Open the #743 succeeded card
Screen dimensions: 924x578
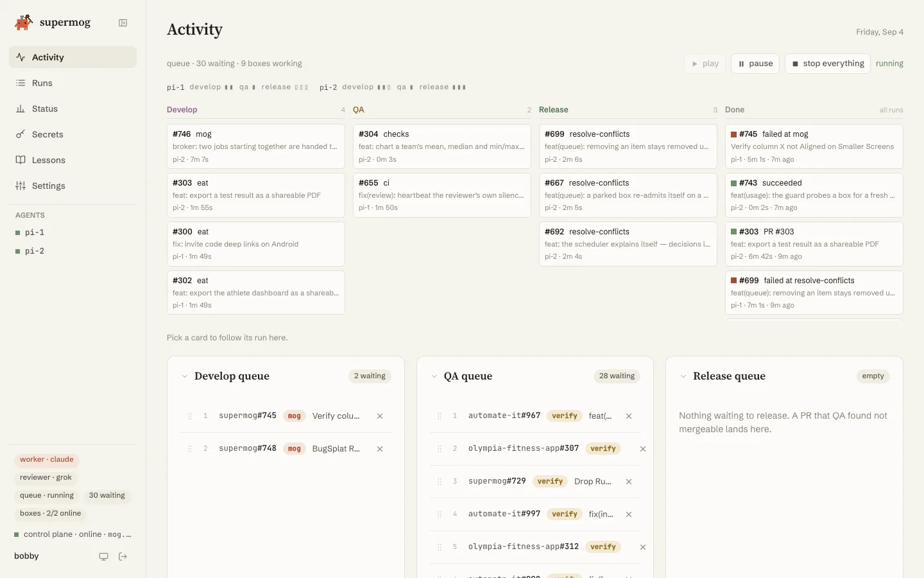point(814,195)
